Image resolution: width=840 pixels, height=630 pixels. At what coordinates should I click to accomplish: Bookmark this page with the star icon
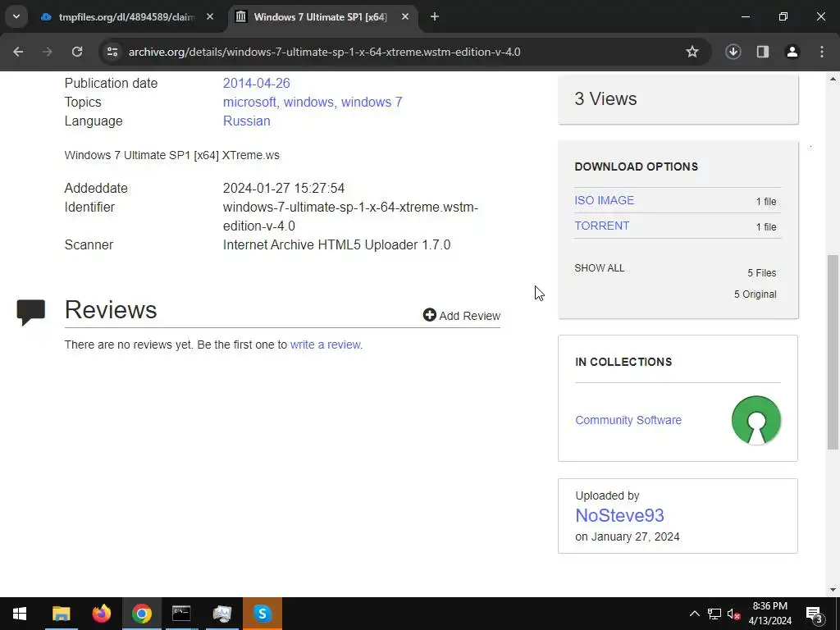pos(692,52)
